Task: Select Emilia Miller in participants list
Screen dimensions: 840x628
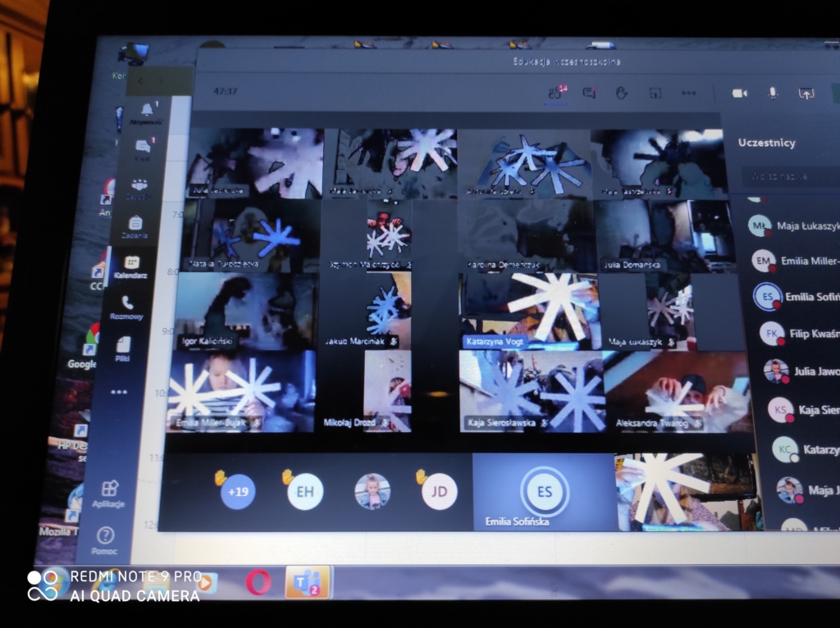Action: [797, 261]
